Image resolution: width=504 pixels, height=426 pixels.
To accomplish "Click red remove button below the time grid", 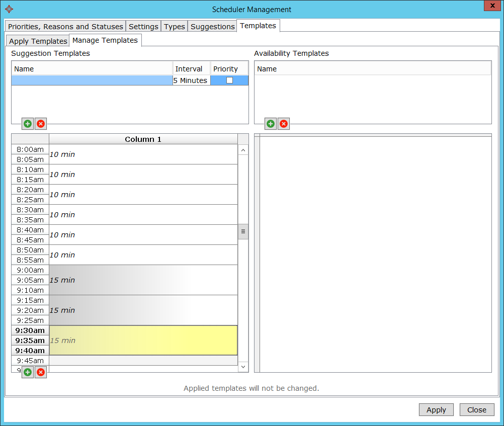I will coord(41,372).
